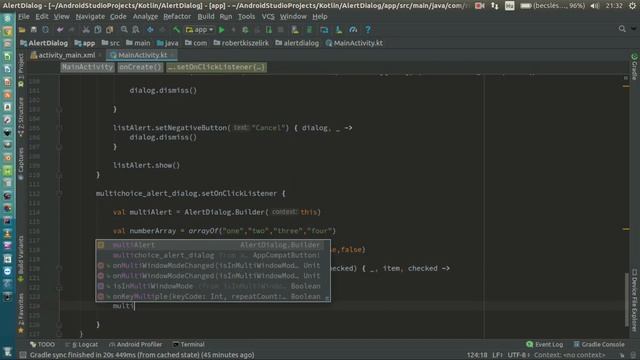Click the Cut scissors icon
The height and width of the screenshot is (360, 640).
(x=86, y=30)
